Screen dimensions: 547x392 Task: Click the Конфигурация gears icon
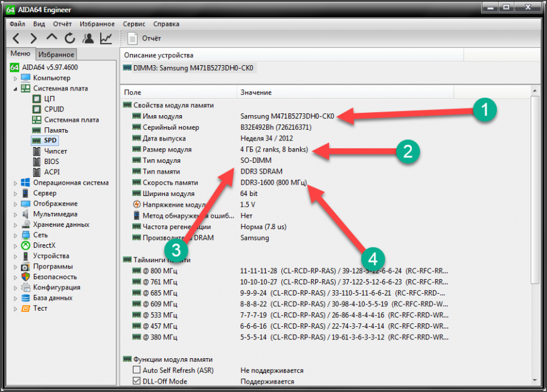pos(25,287)
